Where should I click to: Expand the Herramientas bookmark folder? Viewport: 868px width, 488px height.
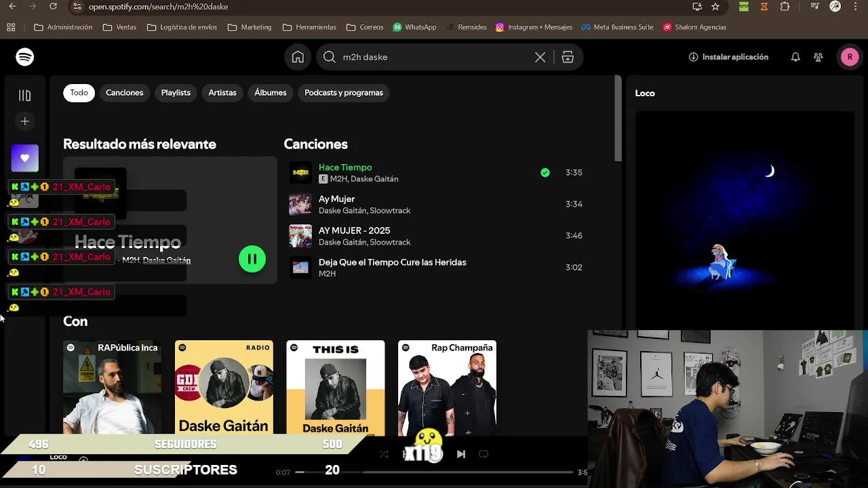309,27
